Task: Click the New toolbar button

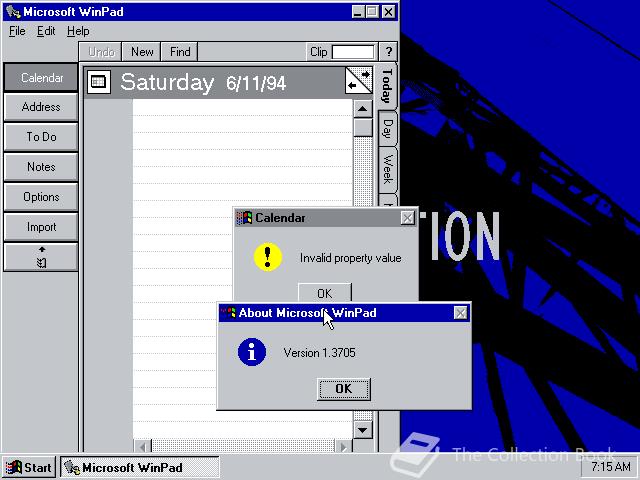Action: coord(142,52)
